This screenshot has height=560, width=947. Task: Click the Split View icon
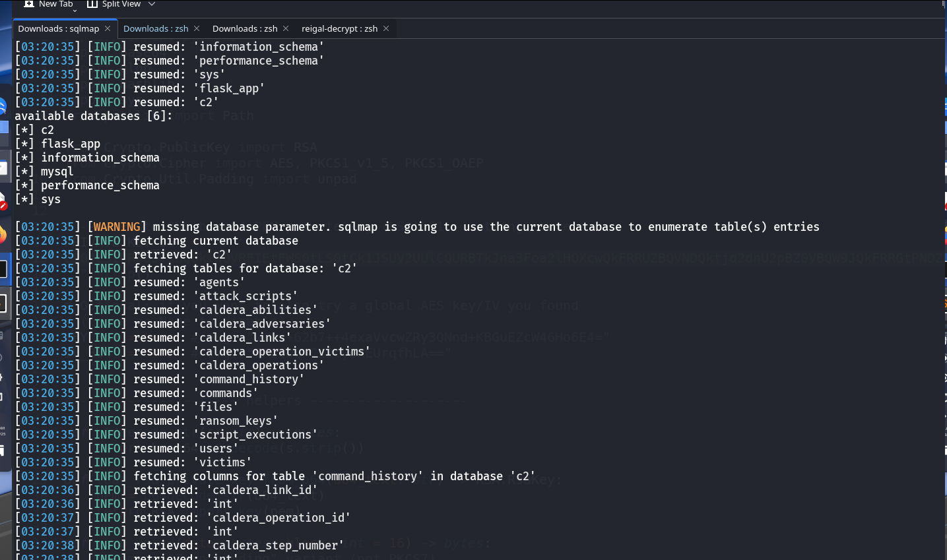click(x=92, y=4)
